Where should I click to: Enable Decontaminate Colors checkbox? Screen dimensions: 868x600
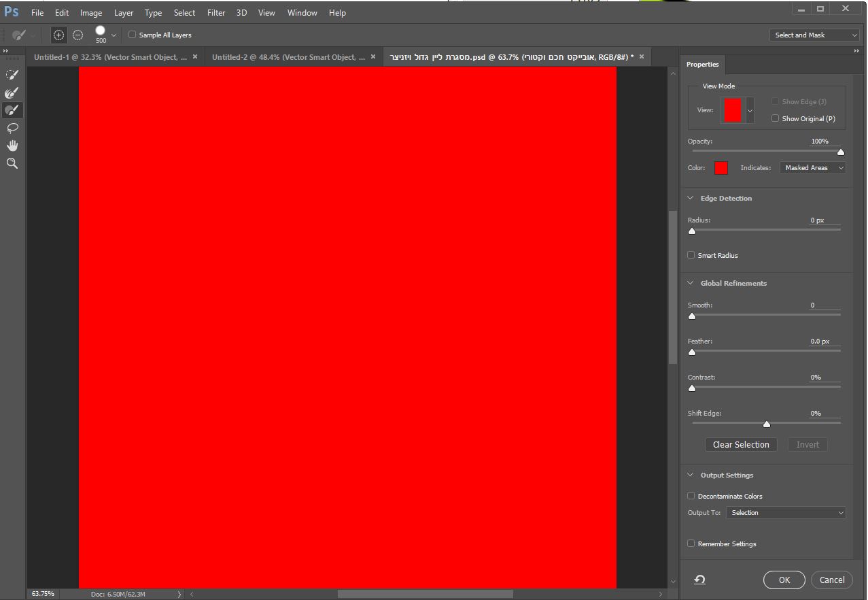(691, 496)
